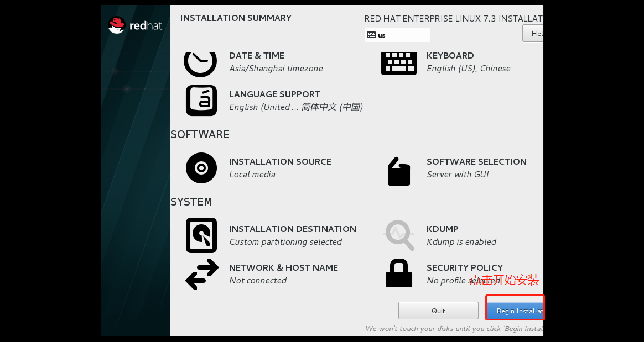The image size is (644, 342).
Task: Open NETWORK & HOST NAME label
Action: 283,268
